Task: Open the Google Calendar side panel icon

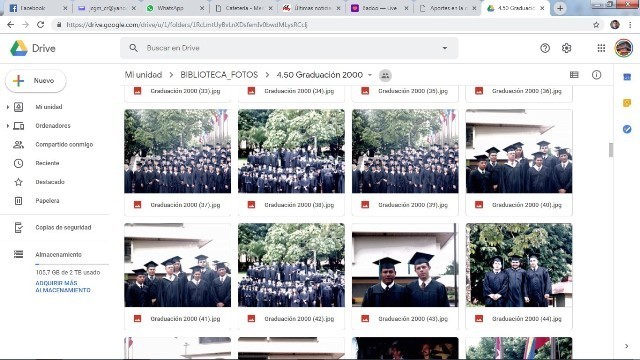Action: pyautogui.click(x=627, y=77)
